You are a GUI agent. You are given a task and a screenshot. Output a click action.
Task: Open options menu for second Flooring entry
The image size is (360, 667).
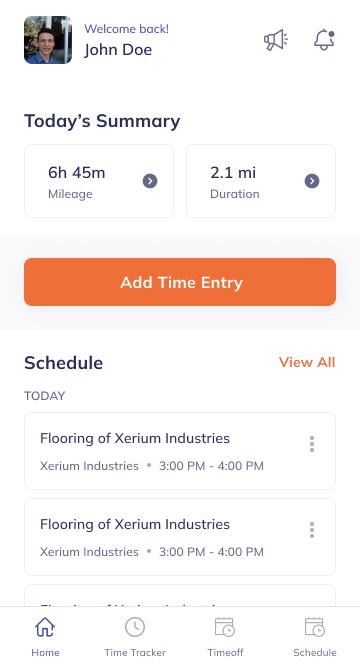tap(312, 530)
